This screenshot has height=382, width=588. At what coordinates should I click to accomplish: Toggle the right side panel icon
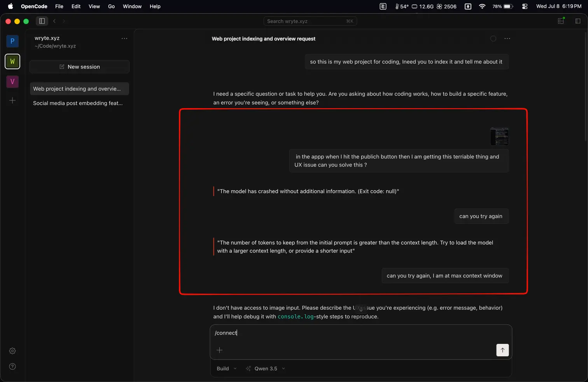[578, 21]
